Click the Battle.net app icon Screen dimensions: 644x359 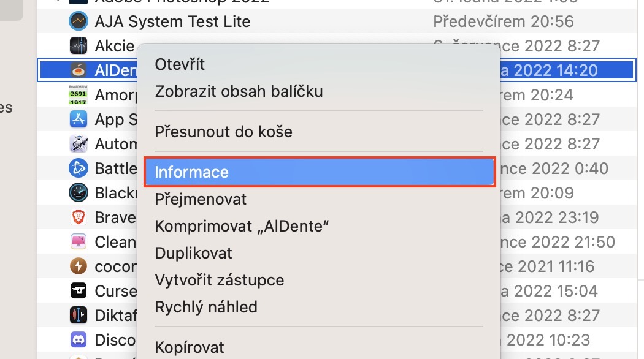tap(79, 168)
